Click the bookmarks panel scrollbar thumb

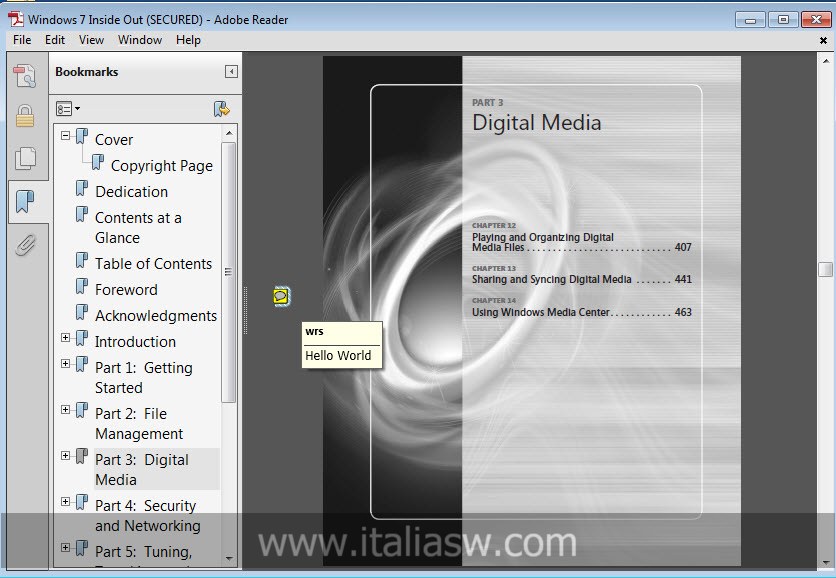click(x=229, y=272)
